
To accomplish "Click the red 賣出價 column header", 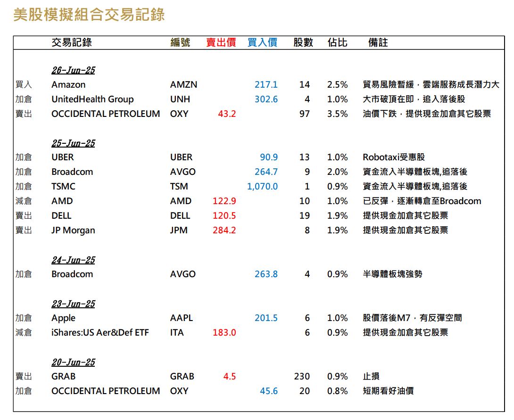I will tap(221, 42).
